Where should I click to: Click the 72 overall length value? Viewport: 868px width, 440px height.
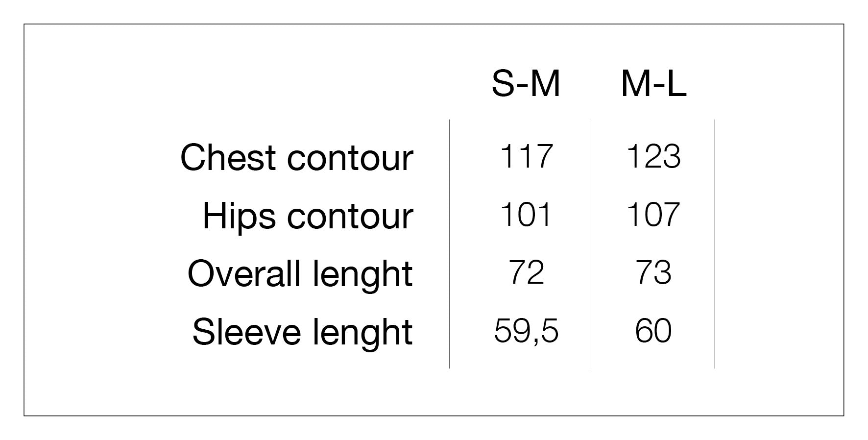527,273
